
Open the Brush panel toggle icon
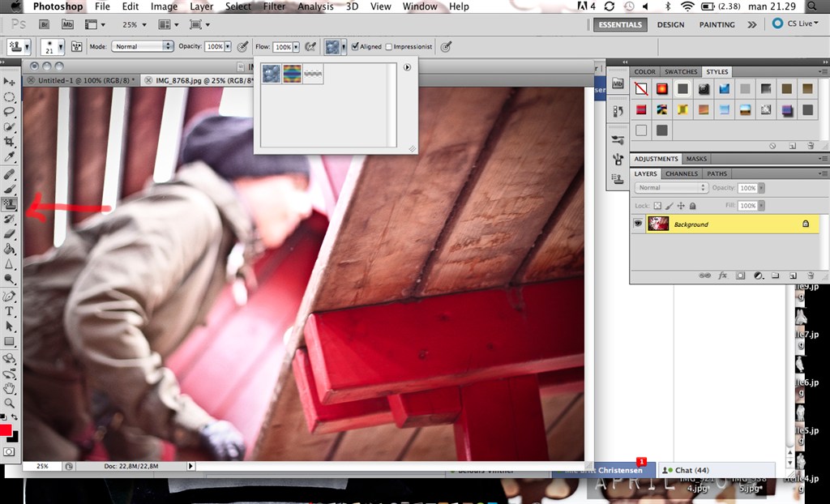pos(77,46)
